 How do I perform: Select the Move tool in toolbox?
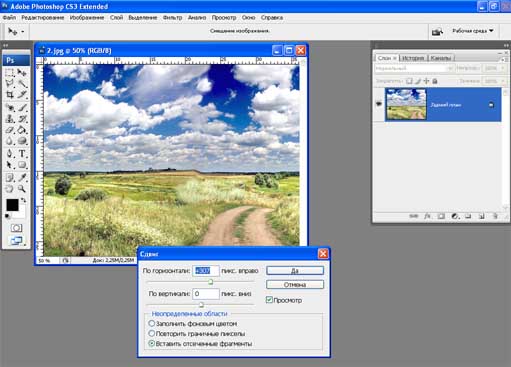22,72
